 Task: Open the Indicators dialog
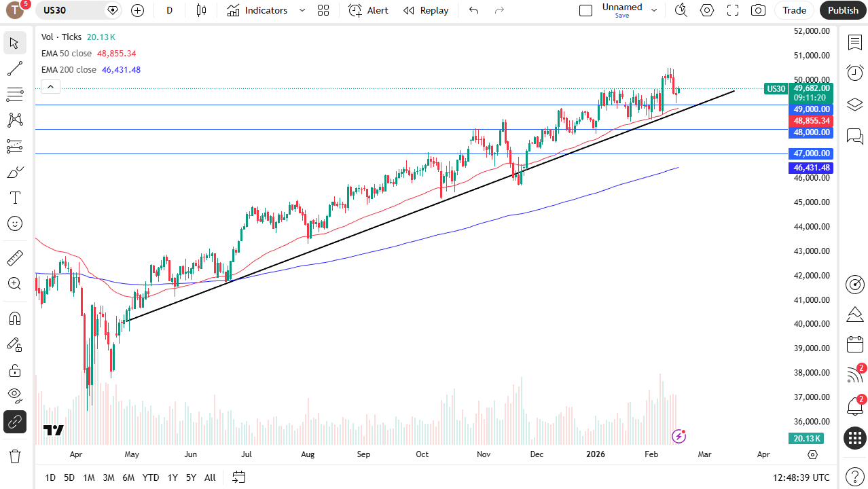click(x=257, y=10)
